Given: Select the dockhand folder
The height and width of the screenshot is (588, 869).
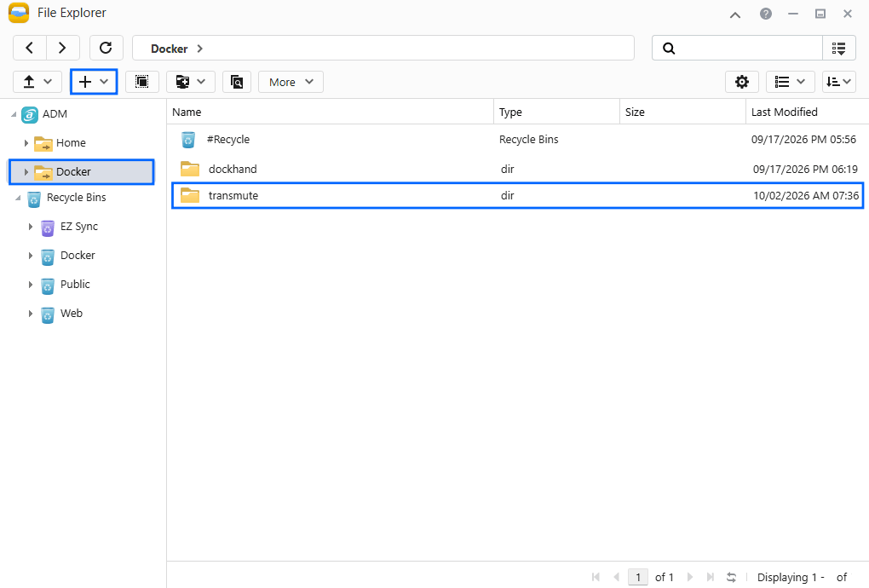Looking at the screenshot, I should pos(518,169).
